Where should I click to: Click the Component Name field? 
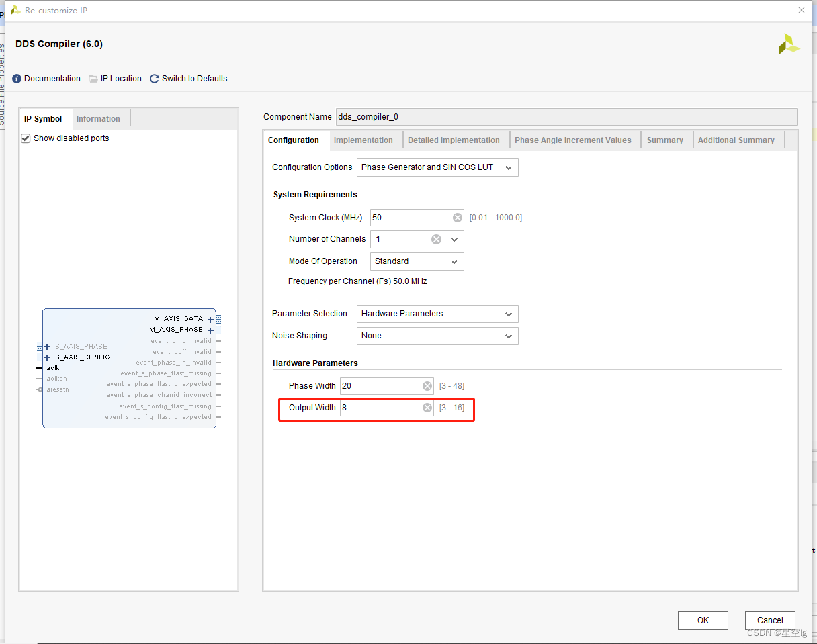tap(566, 117)
